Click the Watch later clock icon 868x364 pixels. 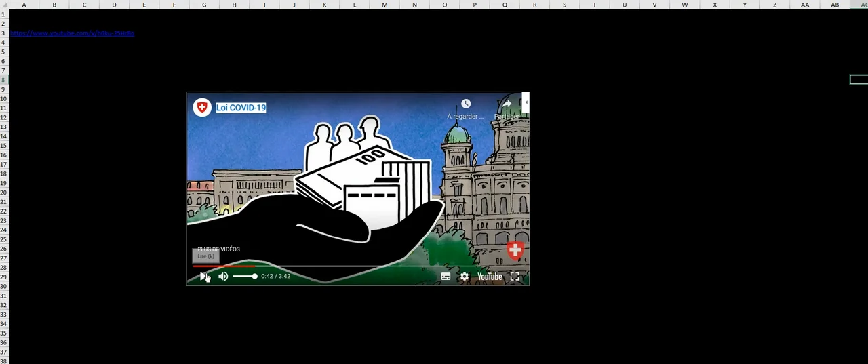pyautogui.click(x=466, y=104)
